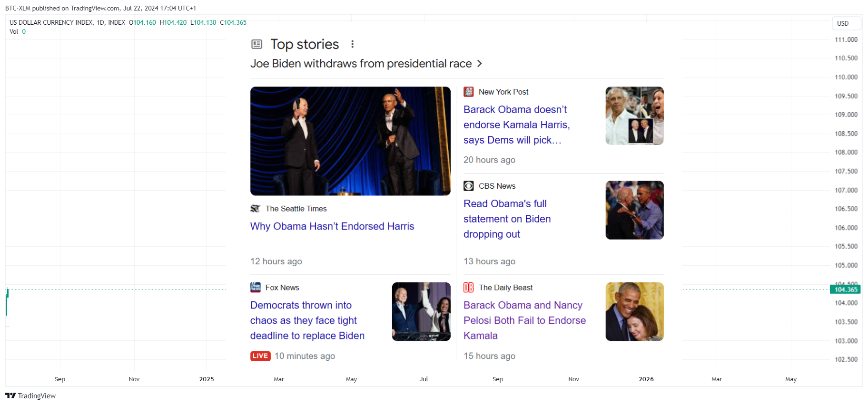Click the New York Post source icon
The height and width of the screenshot is (405, 868).
point(469,92)
